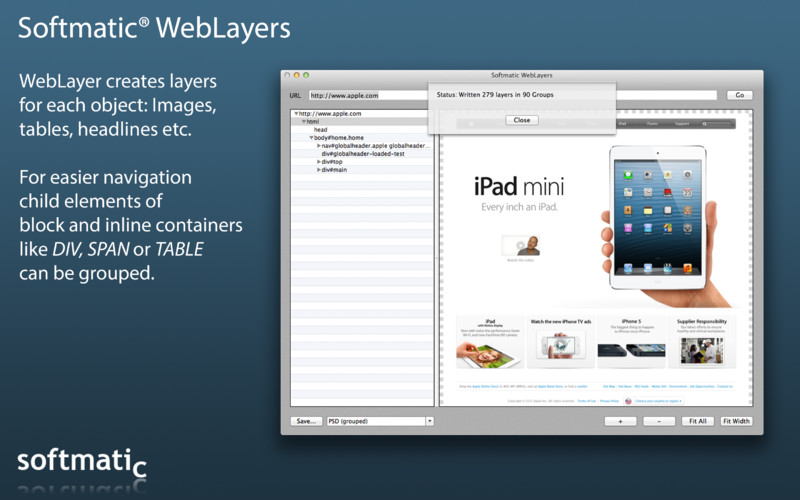Screen dimensions: 800x500
Task: Click the Fit Width button
Action: pos(736,421)
